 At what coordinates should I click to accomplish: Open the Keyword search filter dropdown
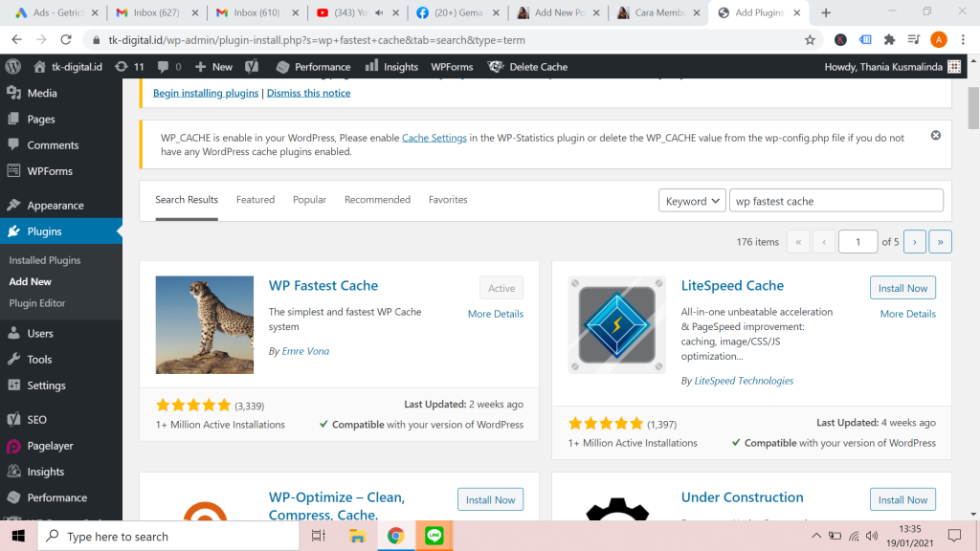(x=692, y=200)
